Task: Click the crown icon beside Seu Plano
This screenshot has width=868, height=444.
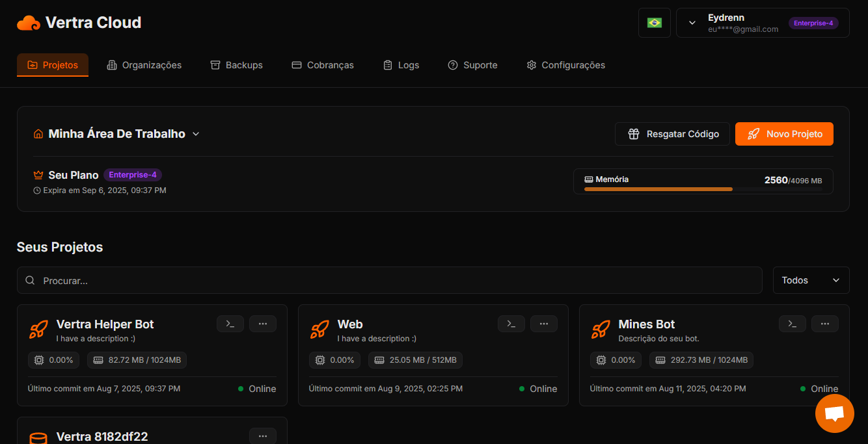Action: pyautogui.click(x=37, y=175)
